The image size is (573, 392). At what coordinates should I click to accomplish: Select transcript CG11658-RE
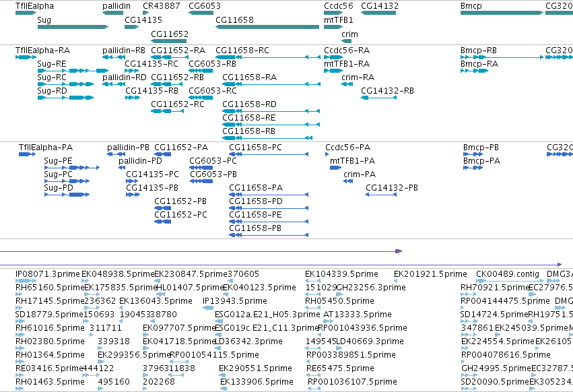pyautogui.click(x=271, y=125)
